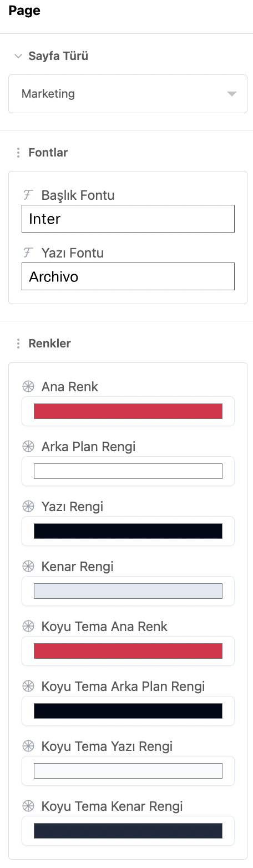
Task: Open the white Arka Plan Rengi swatch
Action: click(128, 471)
